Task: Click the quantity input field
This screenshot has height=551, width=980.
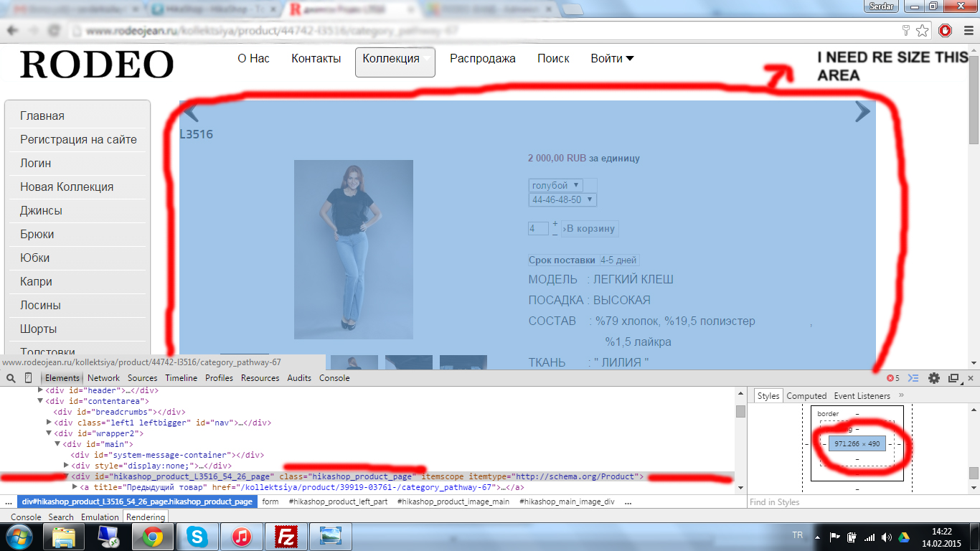Action: tap(538, 229)
